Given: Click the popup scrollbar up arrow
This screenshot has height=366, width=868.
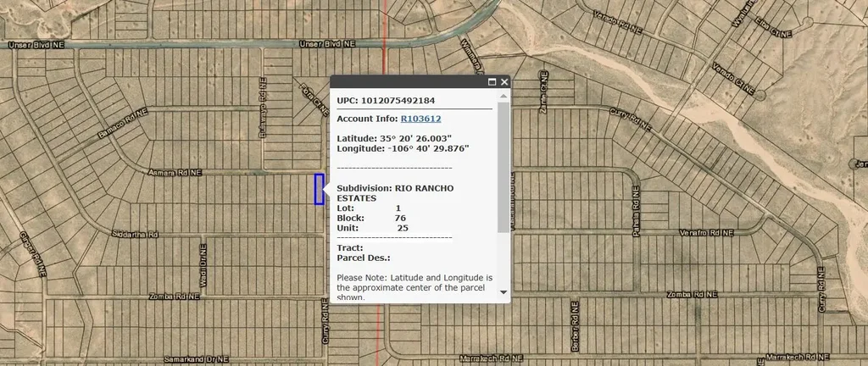Looking at the screenshot, I should coord(504,96).
